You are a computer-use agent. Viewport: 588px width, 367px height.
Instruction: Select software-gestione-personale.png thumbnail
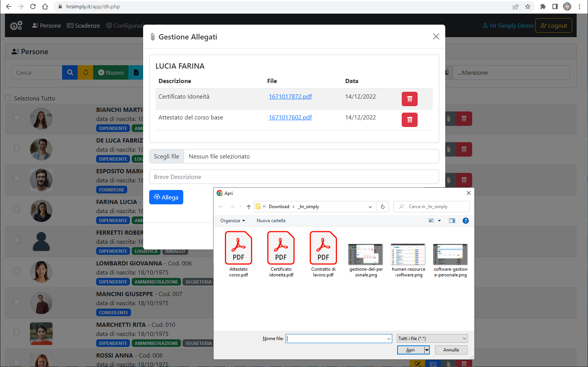click(451, 260)
